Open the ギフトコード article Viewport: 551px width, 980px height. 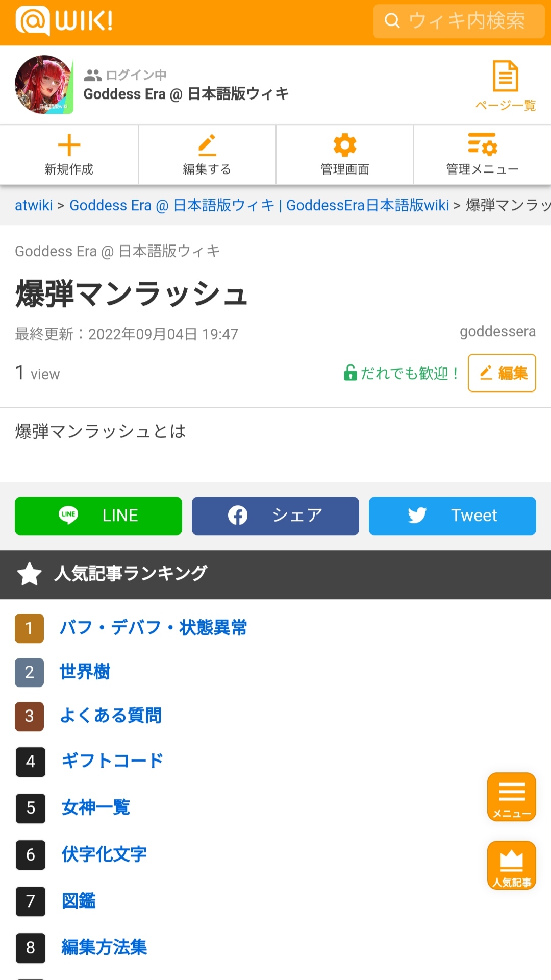click(x=112, y=761)
